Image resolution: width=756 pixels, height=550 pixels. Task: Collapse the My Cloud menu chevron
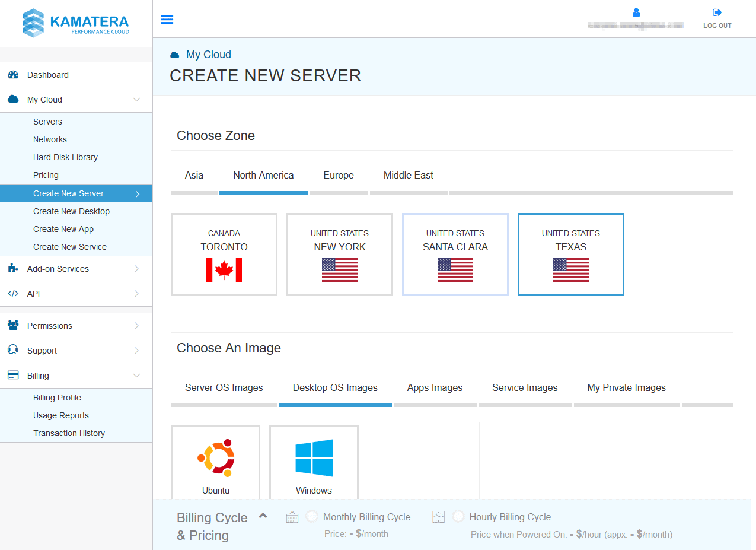coord(137,100)
